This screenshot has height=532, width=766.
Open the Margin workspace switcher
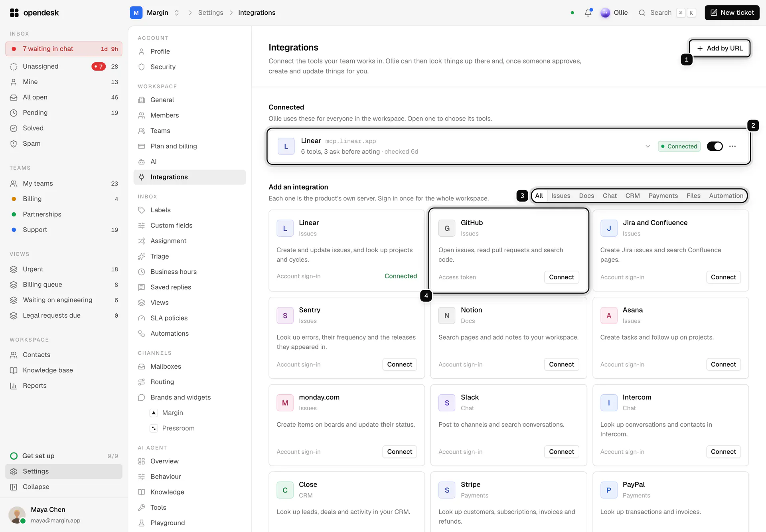pyautogui.click(x=155, y=13)
